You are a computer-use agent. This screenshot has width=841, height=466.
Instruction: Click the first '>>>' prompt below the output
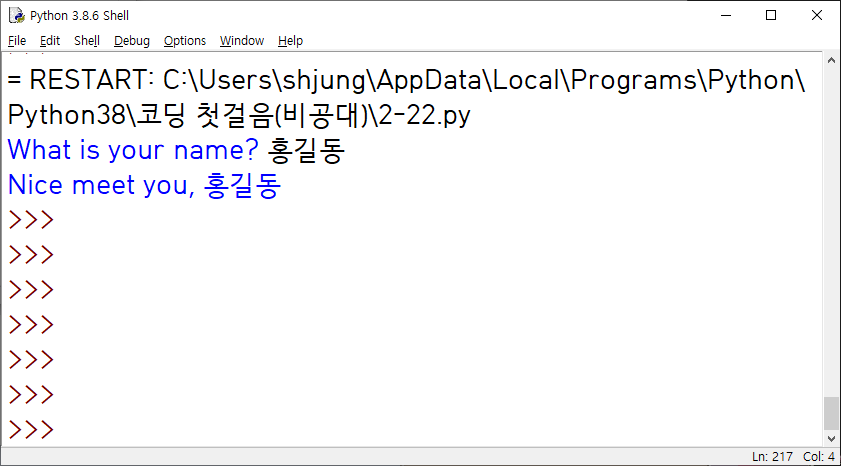[31, 220]
